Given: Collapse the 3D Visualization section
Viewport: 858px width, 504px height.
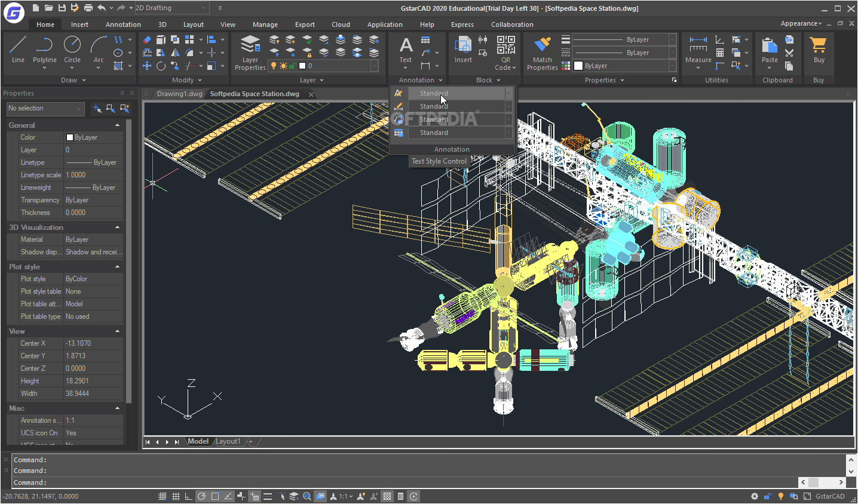Looking at the screenshot, I should click(x=117, y=228).
